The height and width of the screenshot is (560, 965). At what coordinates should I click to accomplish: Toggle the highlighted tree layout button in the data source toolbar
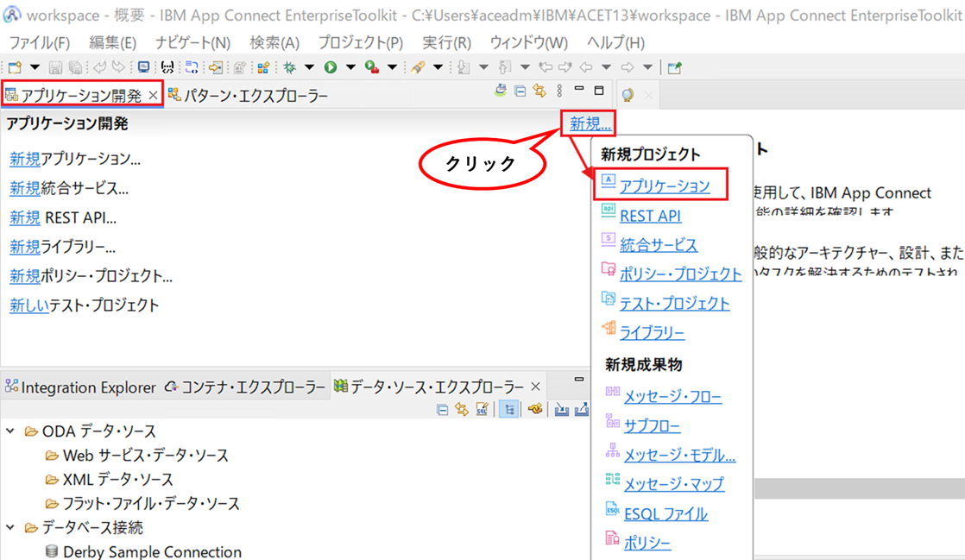(x=509, y=409)
